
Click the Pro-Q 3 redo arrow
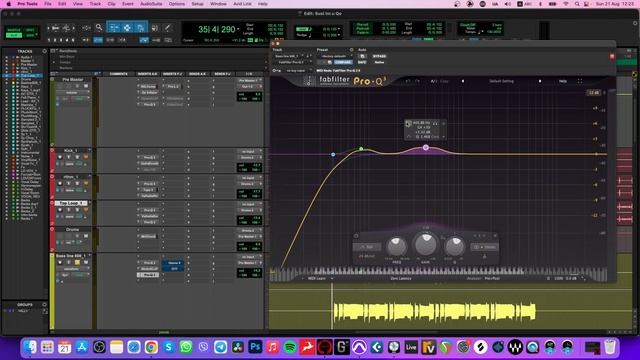(417, 81)
